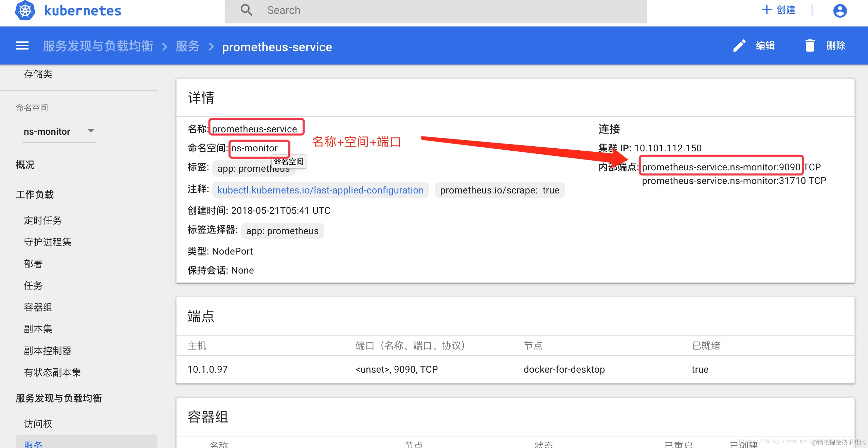Viewport: 868px width, 448px height.
Task: Click breadcrumb 服务发现与负载均衡
Action: (x=98, y=46)
